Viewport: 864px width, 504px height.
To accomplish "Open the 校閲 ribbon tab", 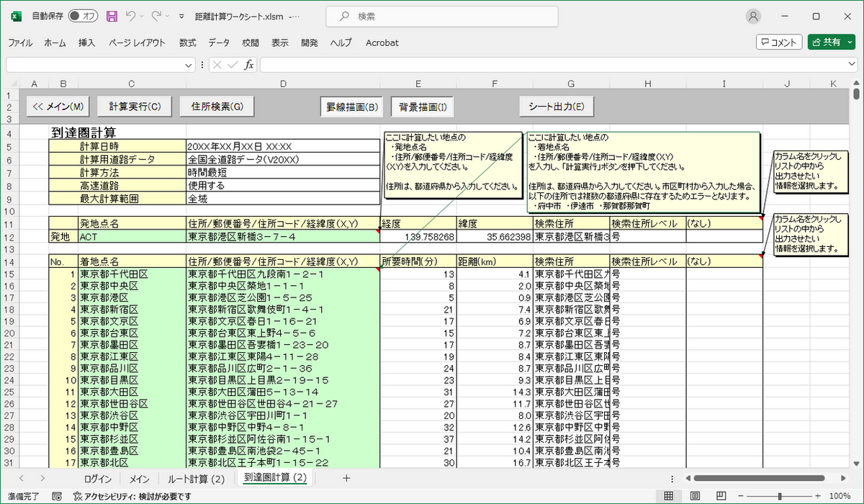I will coord(251,42).
